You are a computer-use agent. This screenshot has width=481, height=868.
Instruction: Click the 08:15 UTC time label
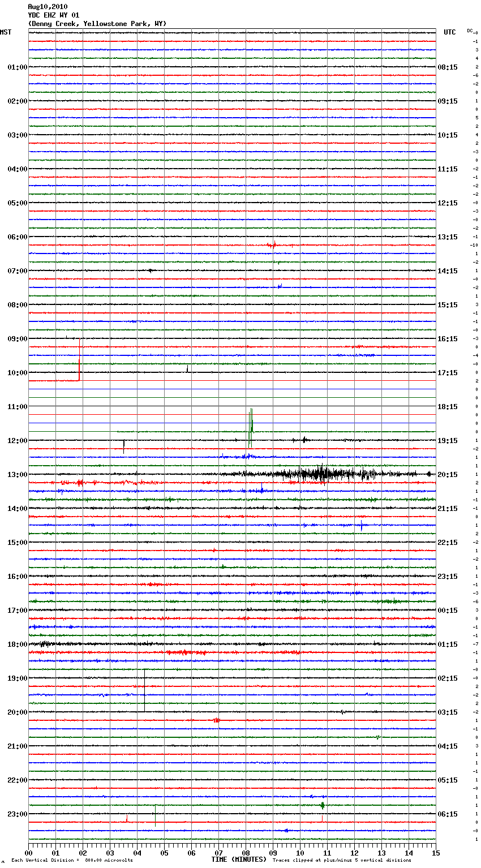[448, 67]
